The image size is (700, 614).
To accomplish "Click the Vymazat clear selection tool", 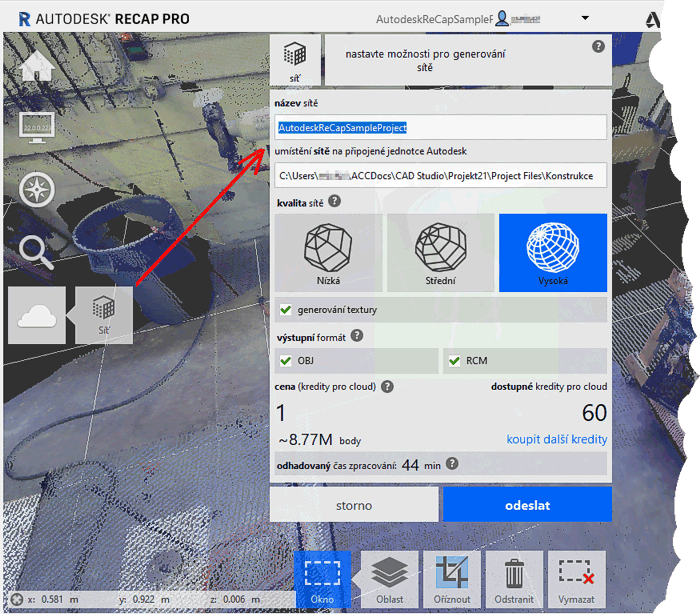I will click(x=576, y=580).
